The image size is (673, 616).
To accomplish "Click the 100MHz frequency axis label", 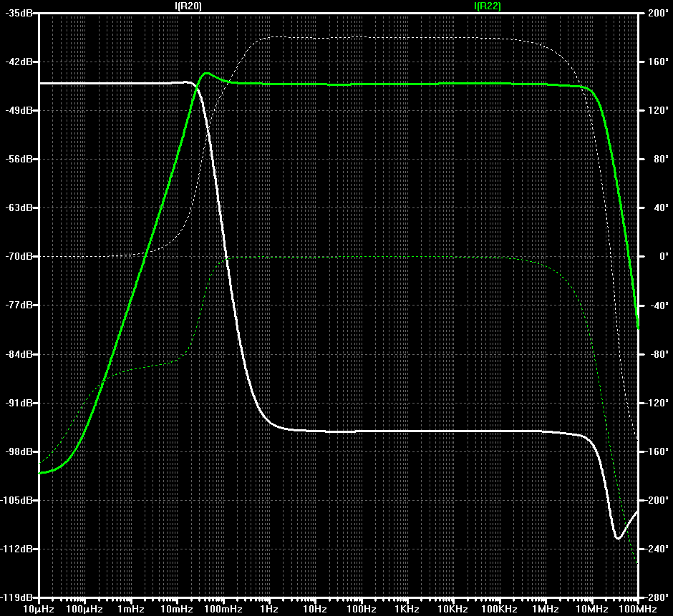I will [638, 610].
